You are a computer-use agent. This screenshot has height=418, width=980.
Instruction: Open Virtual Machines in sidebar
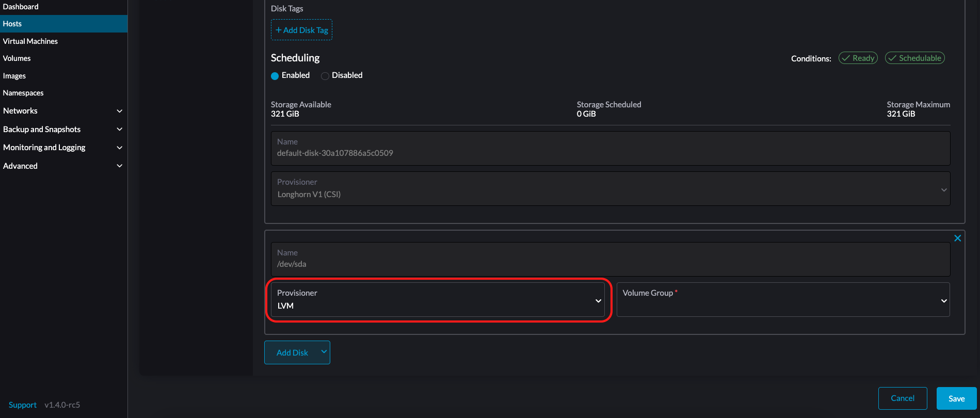click(x=30, y=41)
